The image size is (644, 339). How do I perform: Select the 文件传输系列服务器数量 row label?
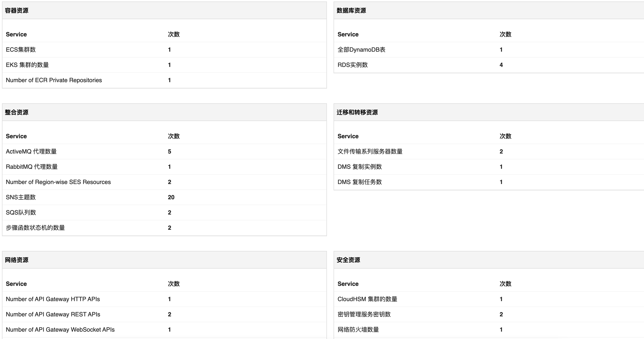[x=370, y=151]
